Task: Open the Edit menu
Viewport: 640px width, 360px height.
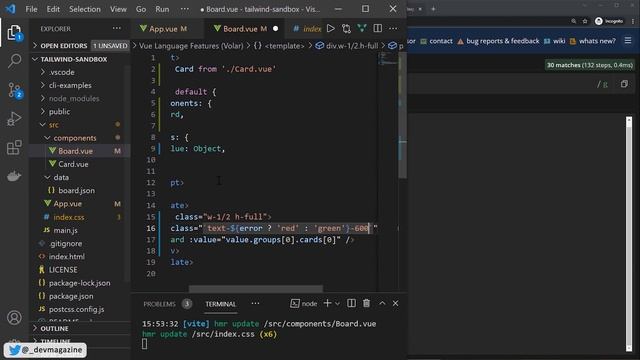Action: click(x=53, y=9)
